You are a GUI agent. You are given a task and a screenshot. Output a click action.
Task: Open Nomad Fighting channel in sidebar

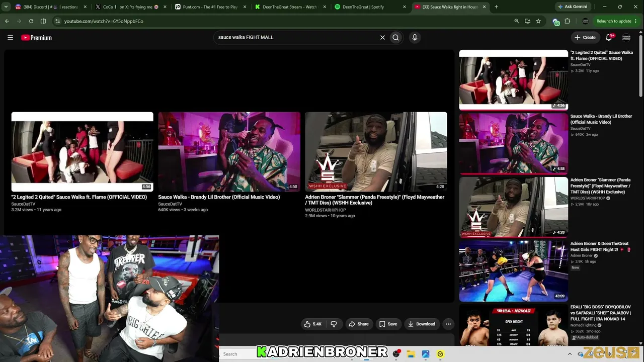click(x=584, y=325)
